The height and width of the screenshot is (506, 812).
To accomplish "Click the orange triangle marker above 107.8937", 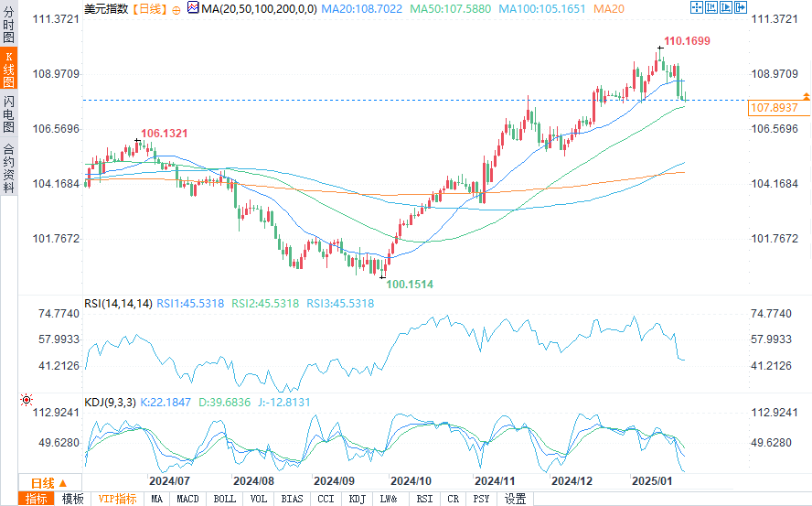I will click(806, 96).
